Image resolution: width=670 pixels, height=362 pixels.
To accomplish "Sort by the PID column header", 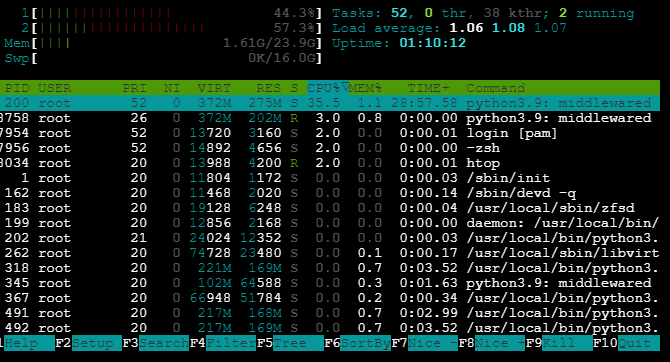I will click(17, 88).
